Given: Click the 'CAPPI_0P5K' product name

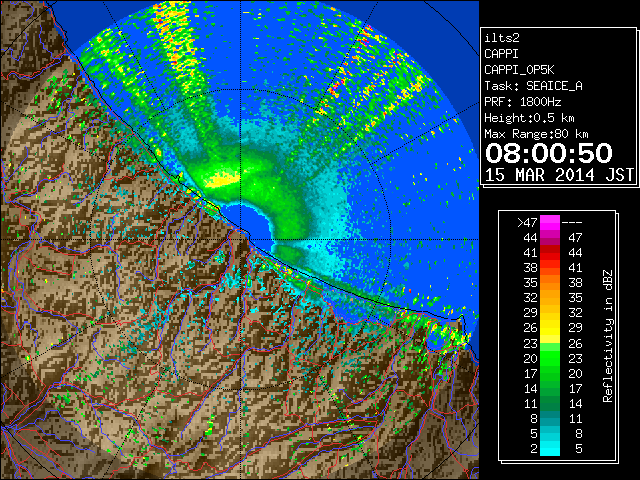Looking at the screenshot, I should click(x=519, y=70).
